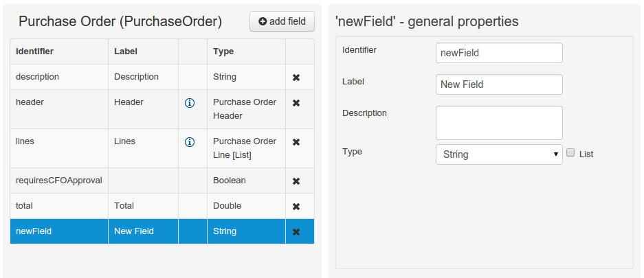Click the add field button
Screen dimensions: 644x278
click(282, 21)
